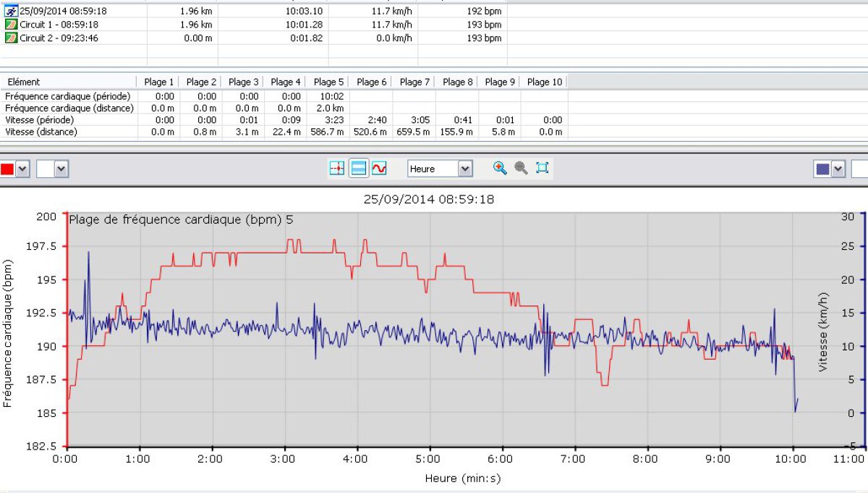Click the Vitesse (km/h) axis label
This screenshot has width=868, height=493.
tap(823, 333)
